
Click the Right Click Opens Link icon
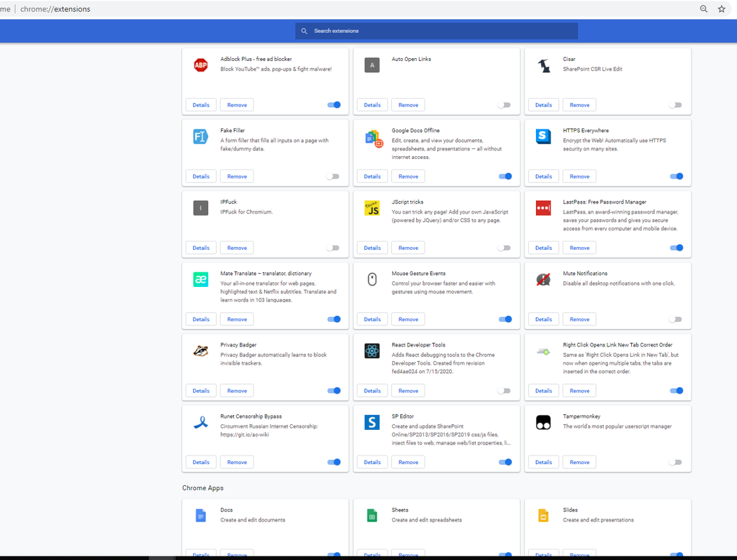[x=544, y=351]
